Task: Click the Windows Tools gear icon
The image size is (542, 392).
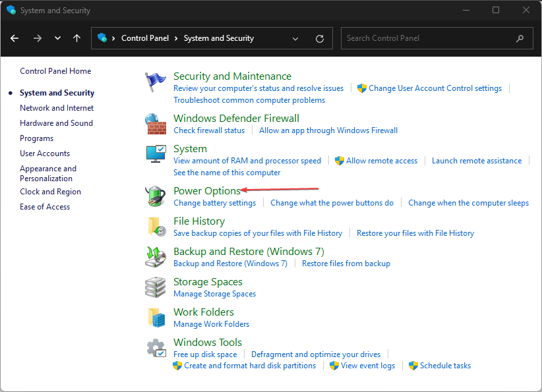Action: [155, 348]
